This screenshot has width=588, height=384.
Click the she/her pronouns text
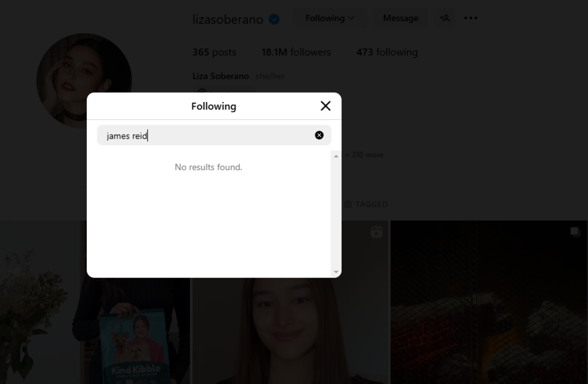[x=270, y=77]
